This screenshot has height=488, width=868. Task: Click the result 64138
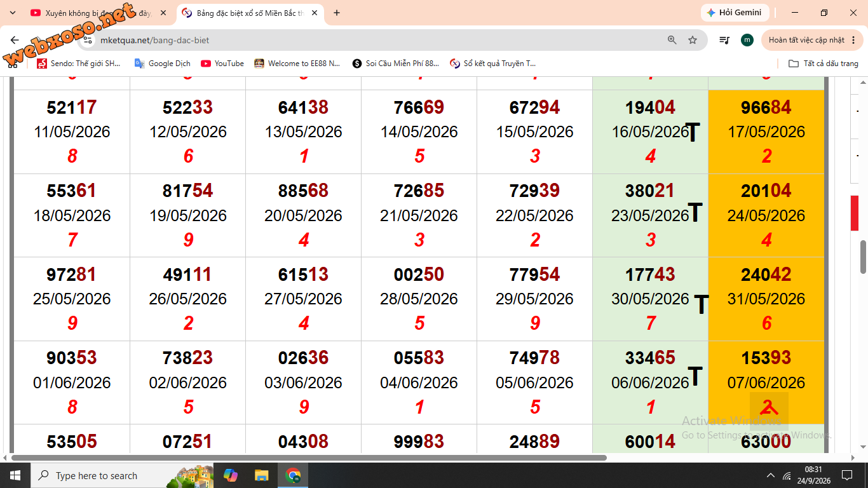(303, 107)
